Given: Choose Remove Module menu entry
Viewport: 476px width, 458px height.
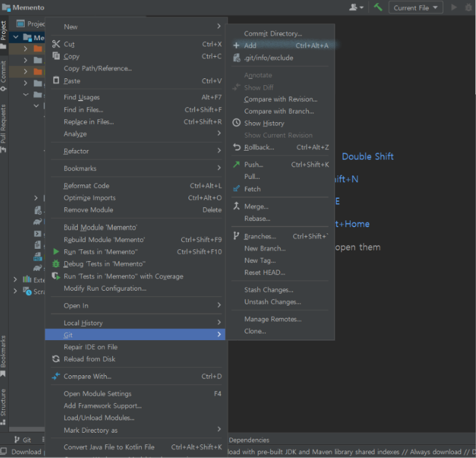Looking at the screenshot, I should click(x=136, y=210).
